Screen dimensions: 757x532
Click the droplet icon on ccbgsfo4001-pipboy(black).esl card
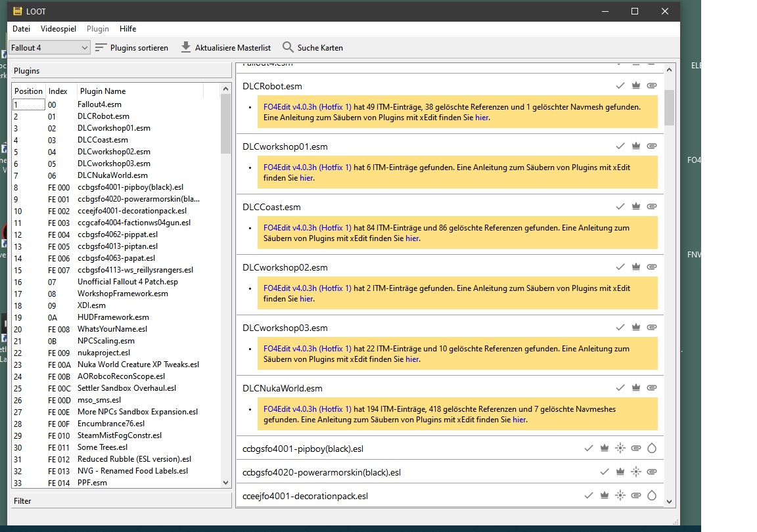pos(651,449)
